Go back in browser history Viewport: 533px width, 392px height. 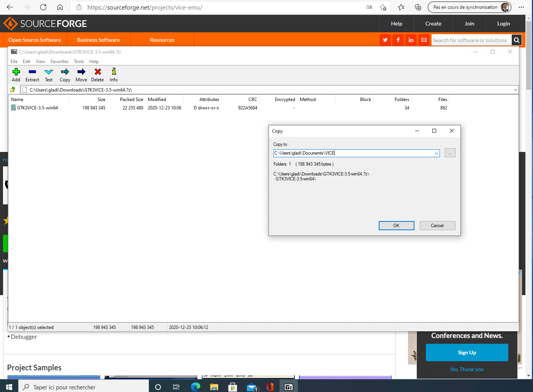click(10, 7)
